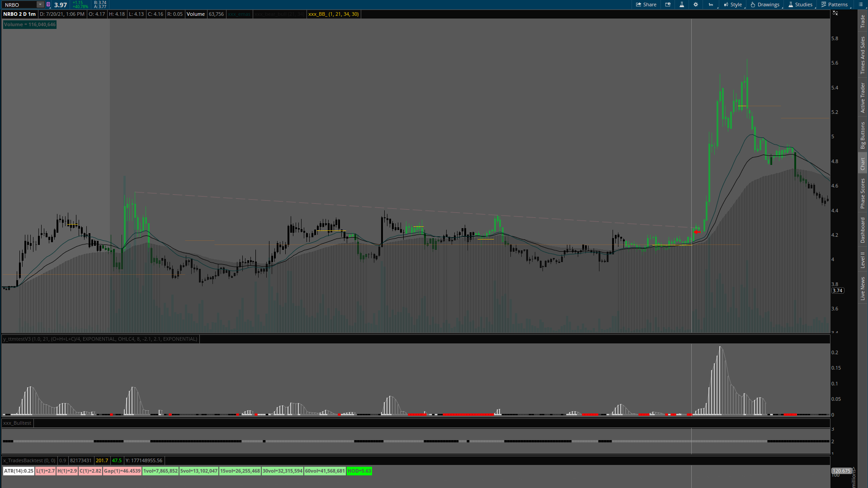Open the Style menu

point(733,5)
